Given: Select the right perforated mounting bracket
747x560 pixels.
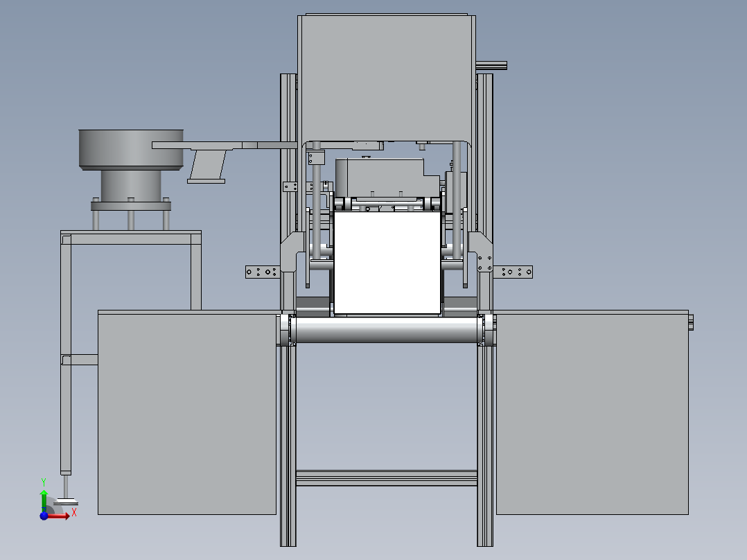Looking at the screenshot, I should click(513, 272).
